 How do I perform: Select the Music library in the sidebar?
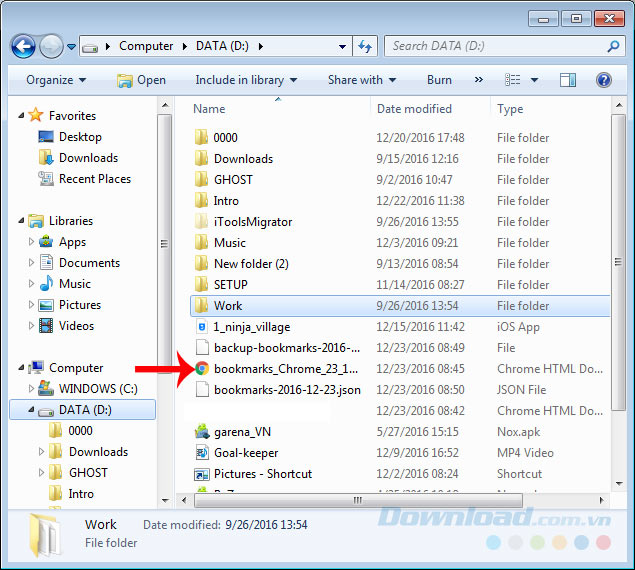[75, 284]
